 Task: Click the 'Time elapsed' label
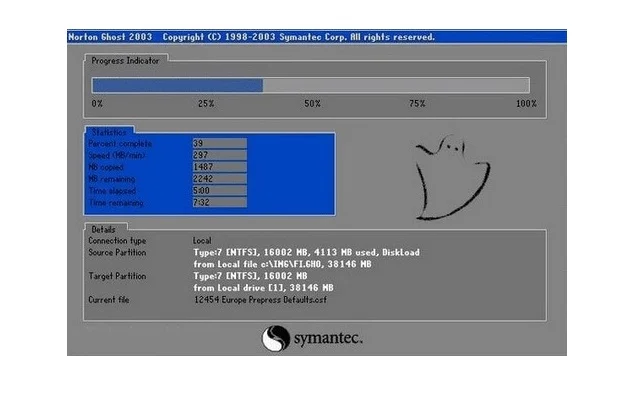(x=112, y=191)
